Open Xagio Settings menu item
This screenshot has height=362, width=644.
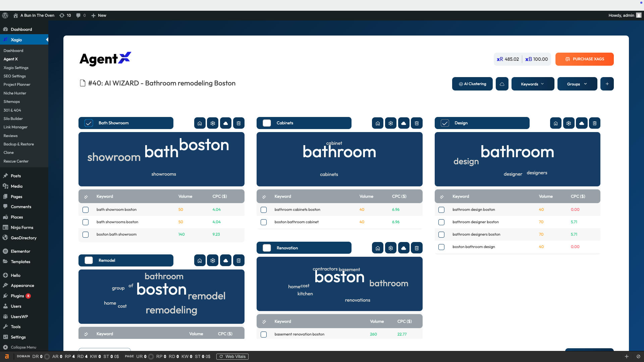tap(16, 68)
